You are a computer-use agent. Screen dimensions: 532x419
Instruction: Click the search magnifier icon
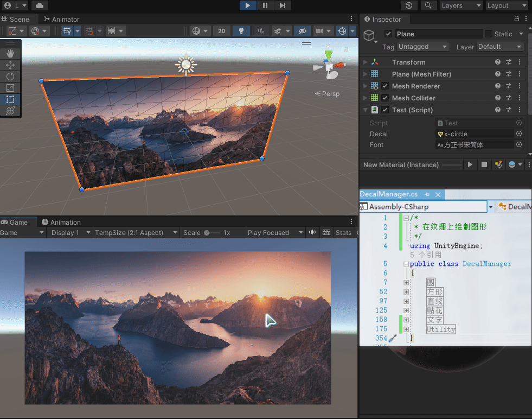click(x=428, y=5)
